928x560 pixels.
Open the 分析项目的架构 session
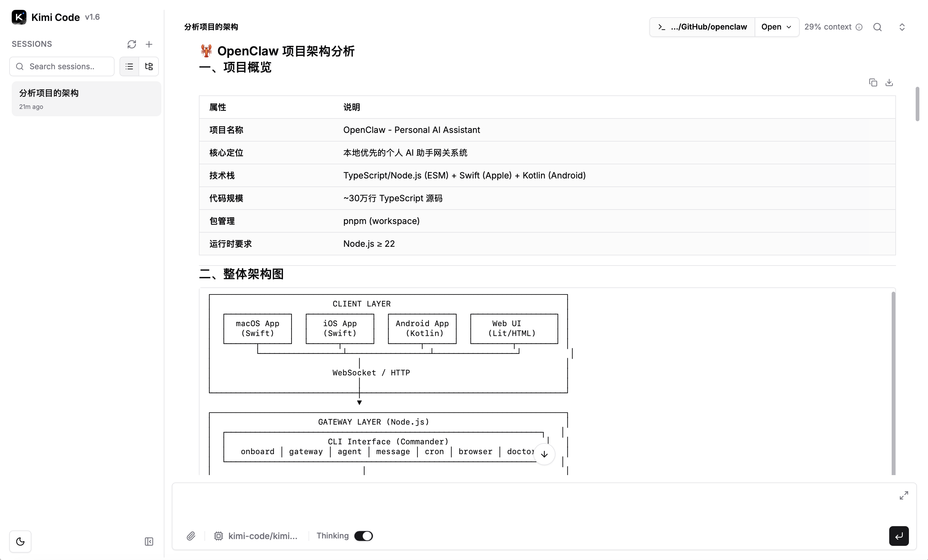click(86, 99)
